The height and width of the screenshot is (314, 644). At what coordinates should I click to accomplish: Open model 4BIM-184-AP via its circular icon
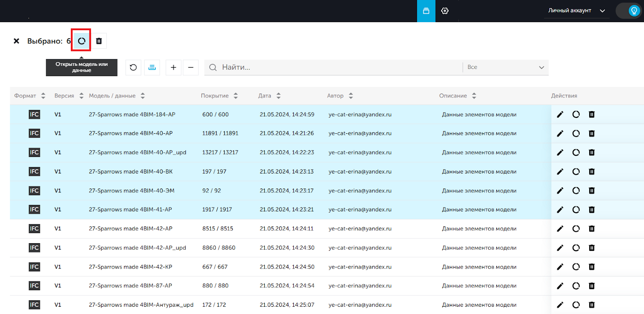[x=576, y=114]
